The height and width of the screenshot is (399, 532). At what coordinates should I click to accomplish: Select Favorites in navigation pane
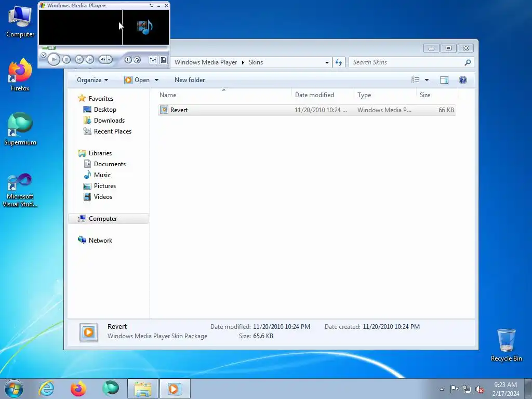101,99
